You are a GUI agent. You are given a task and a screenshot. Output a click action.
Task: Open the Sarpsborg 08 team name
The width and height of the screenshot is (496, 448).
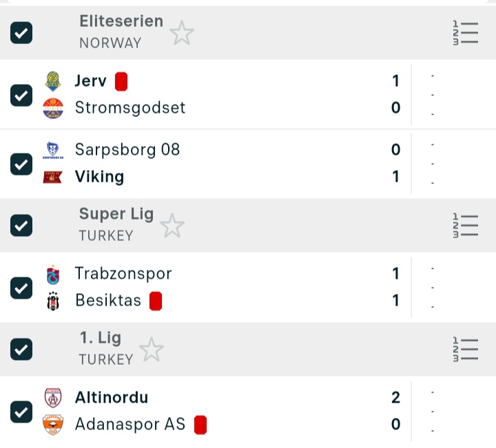point(127,149)
